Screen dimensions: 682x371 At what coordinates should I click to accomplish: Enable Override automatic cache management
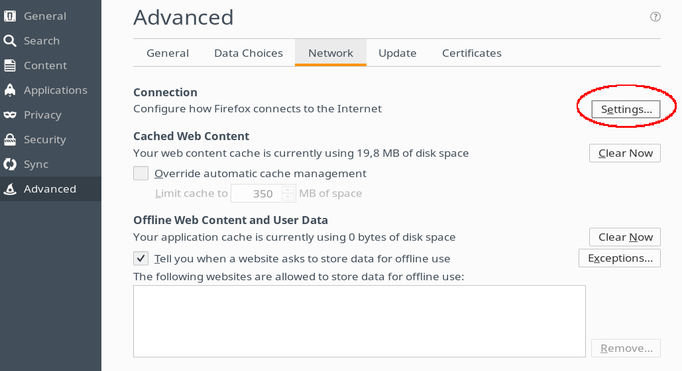[141, 173]
